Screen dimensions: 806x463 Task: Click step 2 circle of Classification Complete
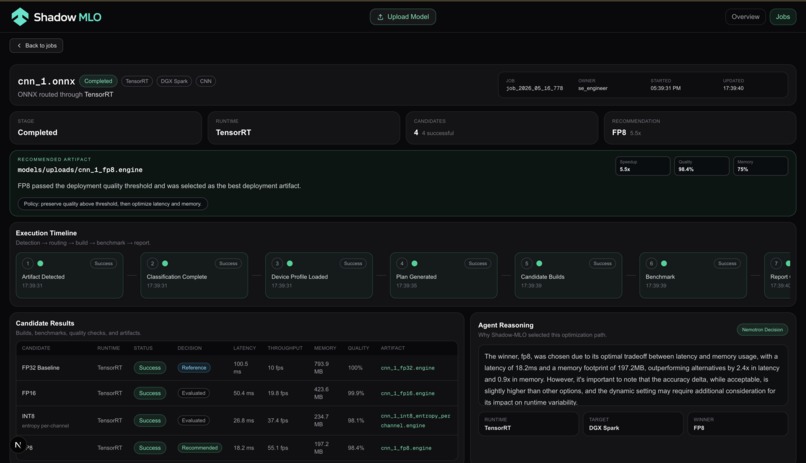tap(152, 264)
